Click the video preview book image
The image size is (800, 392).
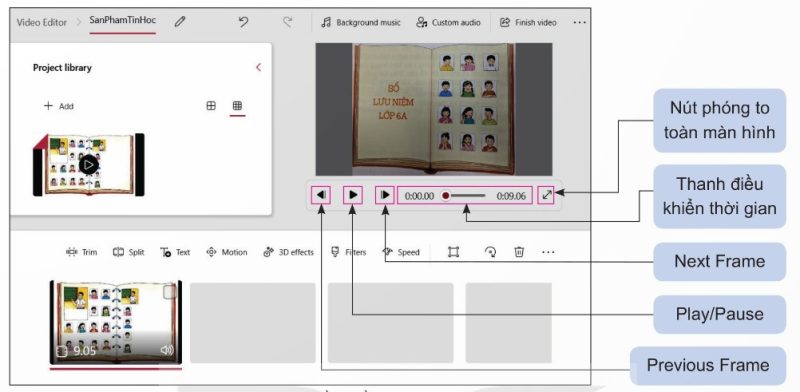pyautogui.click(x=434, y=109)
